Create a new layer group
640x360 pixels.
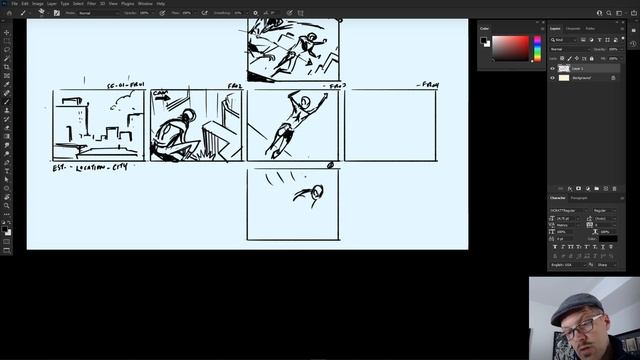coord(597,189)
